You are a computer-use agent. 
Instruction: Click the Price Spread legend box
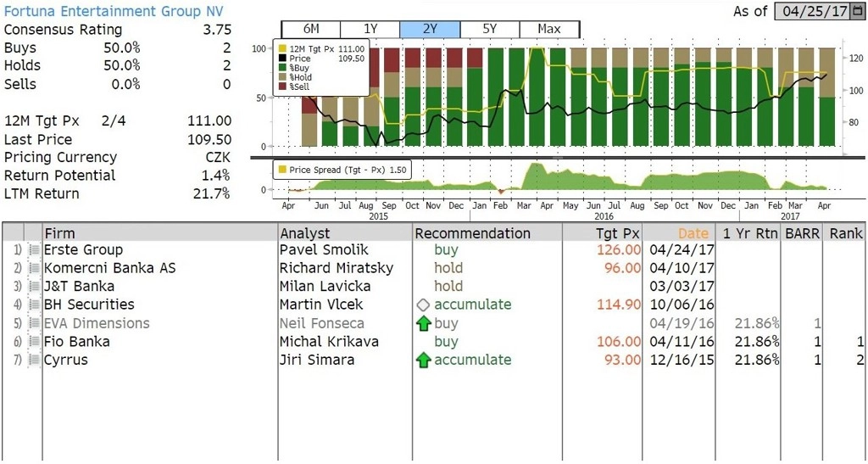[342, 170]
